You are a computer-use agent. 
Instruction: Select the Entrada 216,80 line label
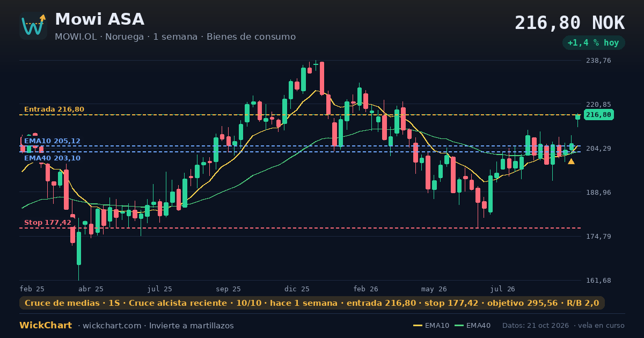click(x=54, y=109)
